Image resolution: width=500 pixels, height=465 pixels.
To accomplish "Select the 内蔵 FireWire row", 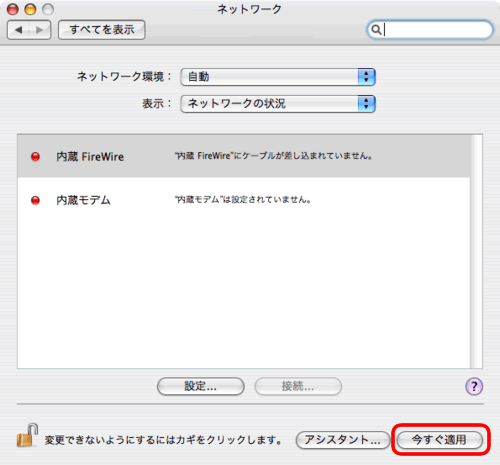I will pyautogui.click(x=244, y=156).
